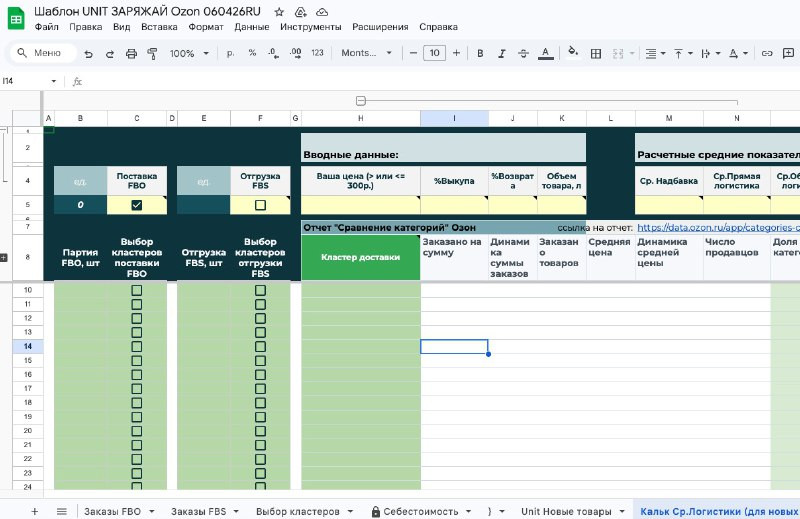Star the document title

click(279, 11)
